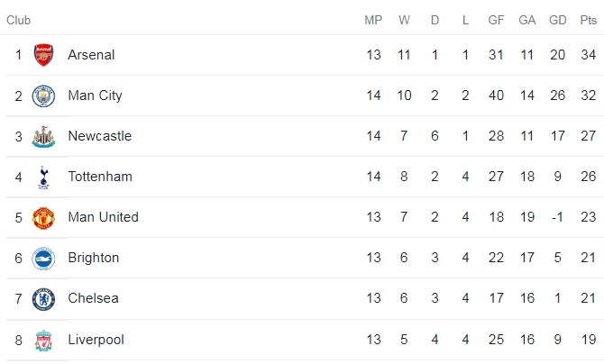Select the Liverpool team name
The height and width of the screenshot is (364, 604).
tap(96, 340)
